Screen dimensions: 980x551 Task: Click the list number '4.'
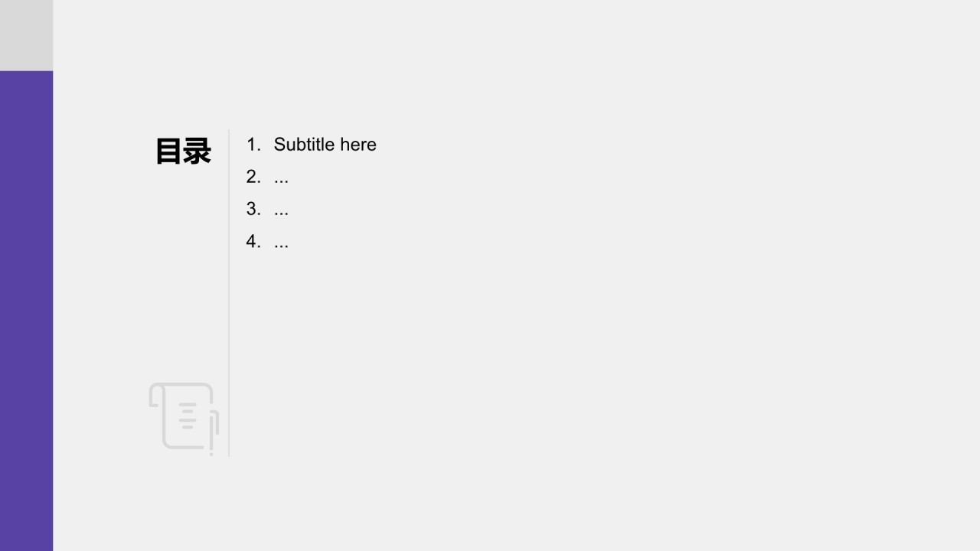pyautogui.click(x=253, y=242)
